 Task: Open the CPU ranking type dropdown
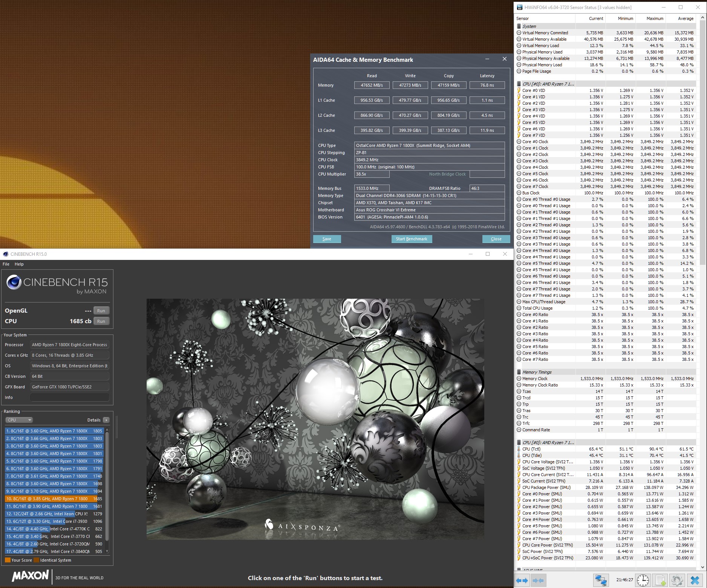click(19, 420)
